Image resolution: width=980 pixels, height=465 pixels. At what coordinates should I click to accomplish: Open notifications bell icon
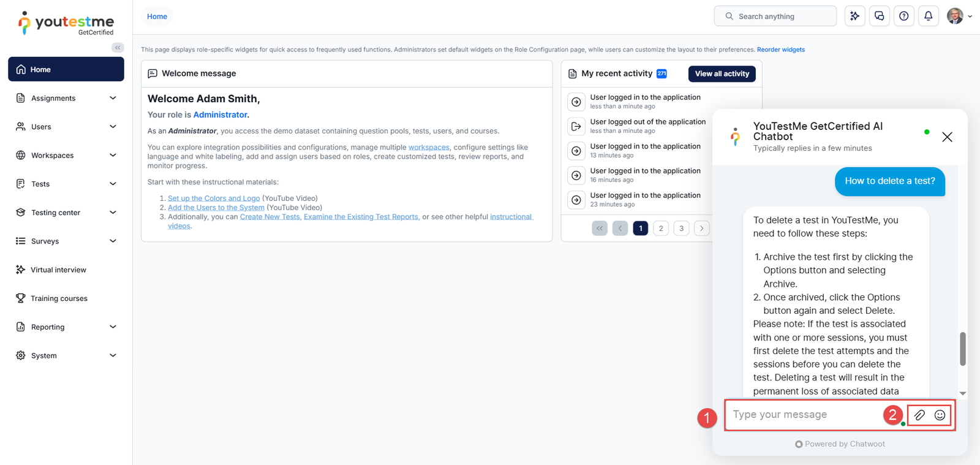click(x=929, y=16)
